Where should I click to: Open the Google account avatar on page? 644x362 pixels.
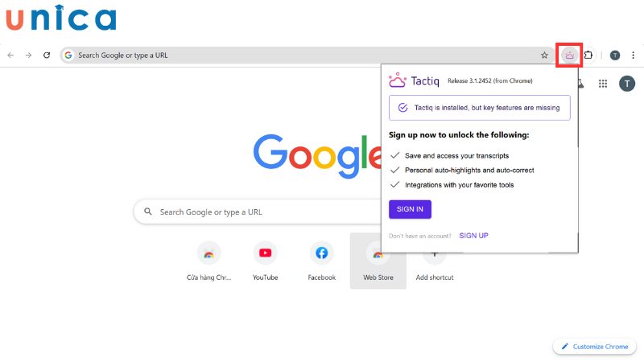[627, 84]
